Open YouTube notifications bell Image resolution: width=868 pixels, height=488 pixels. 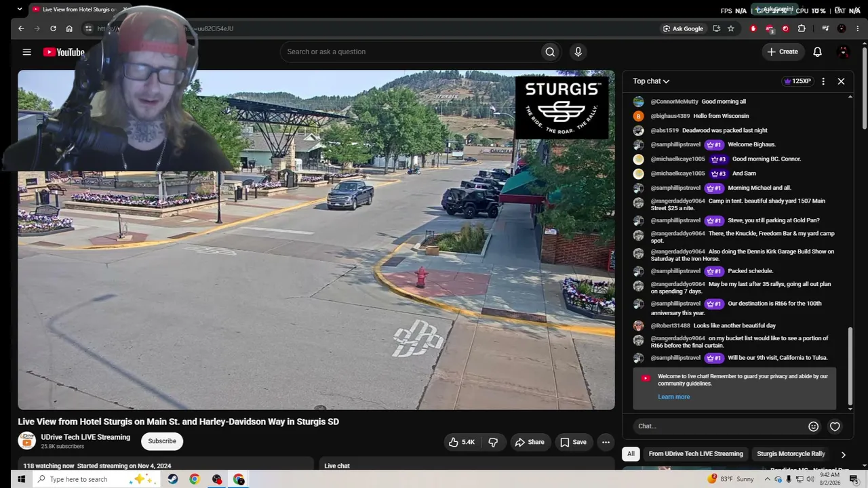817,52
